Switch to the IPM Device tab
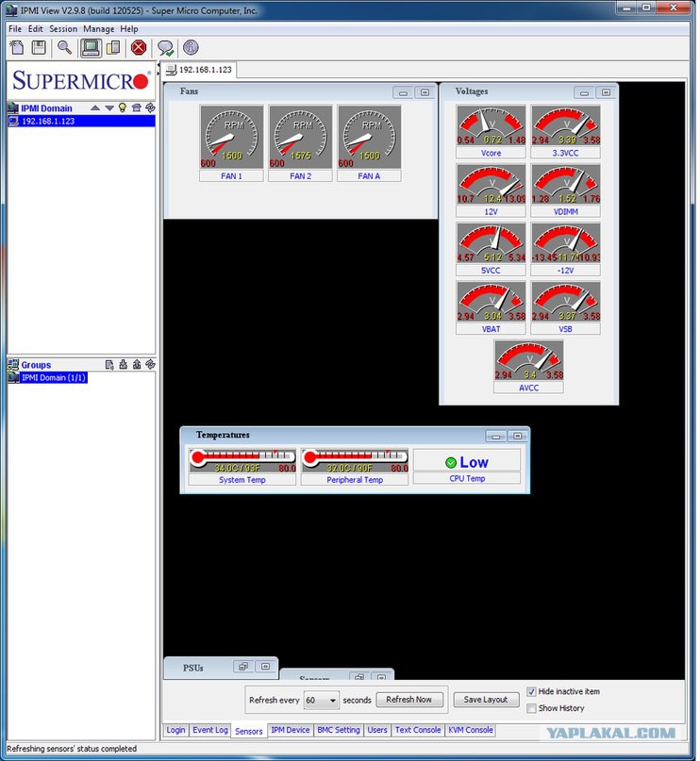The image size is (700, 761). 291,730
